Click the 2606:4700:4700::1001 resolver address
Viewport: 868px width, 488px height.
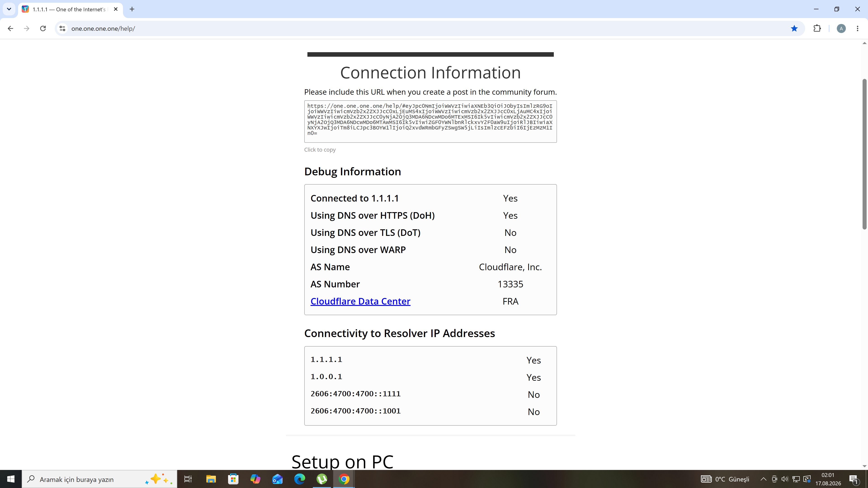(x=356, y=411)
